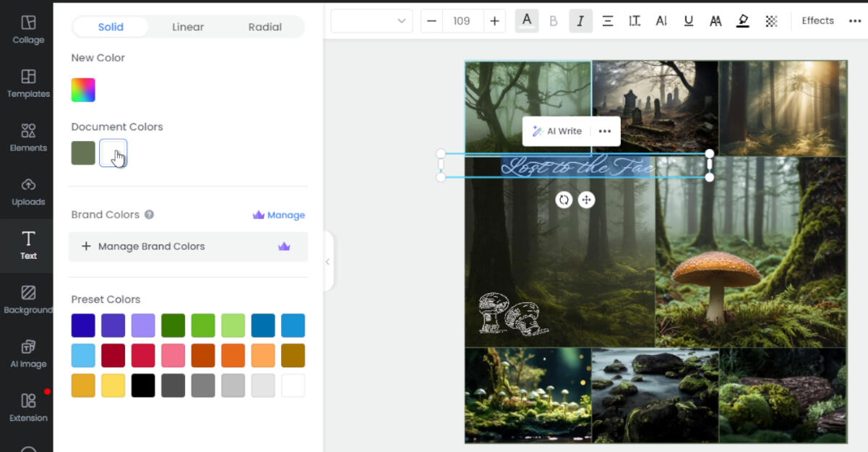Toggle bold text formatting
The image size is (868, 452).
coord(554,21)
